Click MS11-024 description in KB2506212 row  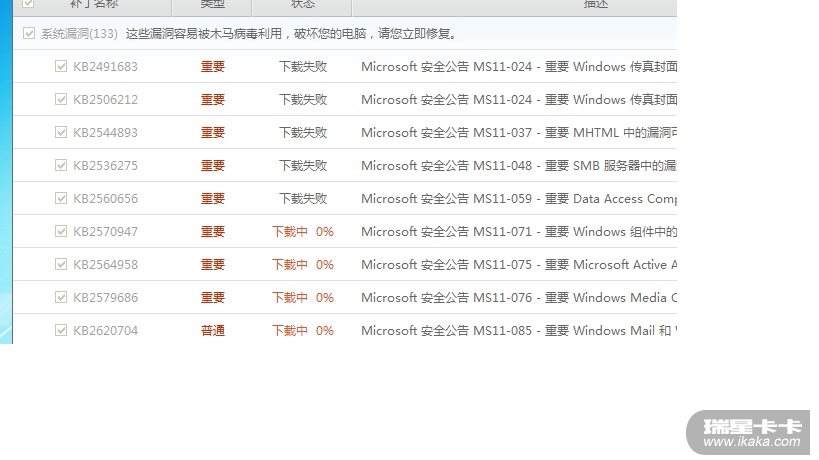[519, 100]
